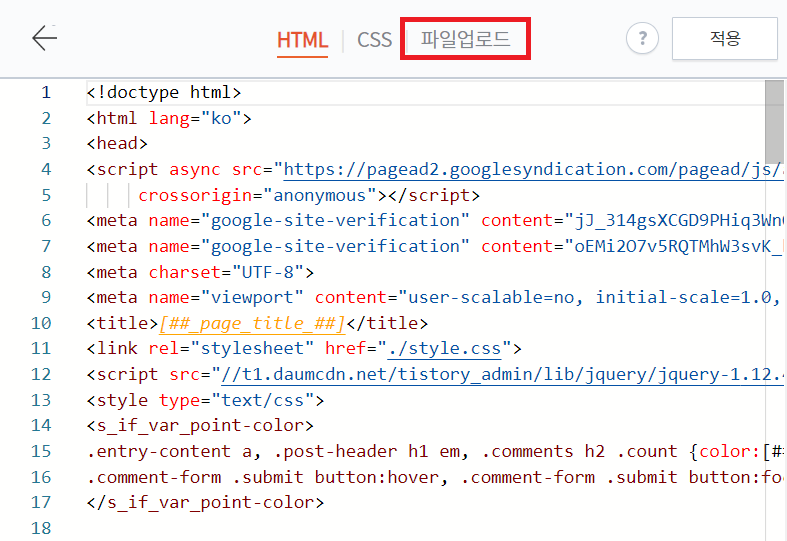Click content value oEMi2O7v5RQTMhW3svK on line 7
The image size is (787, 541).
673,246
